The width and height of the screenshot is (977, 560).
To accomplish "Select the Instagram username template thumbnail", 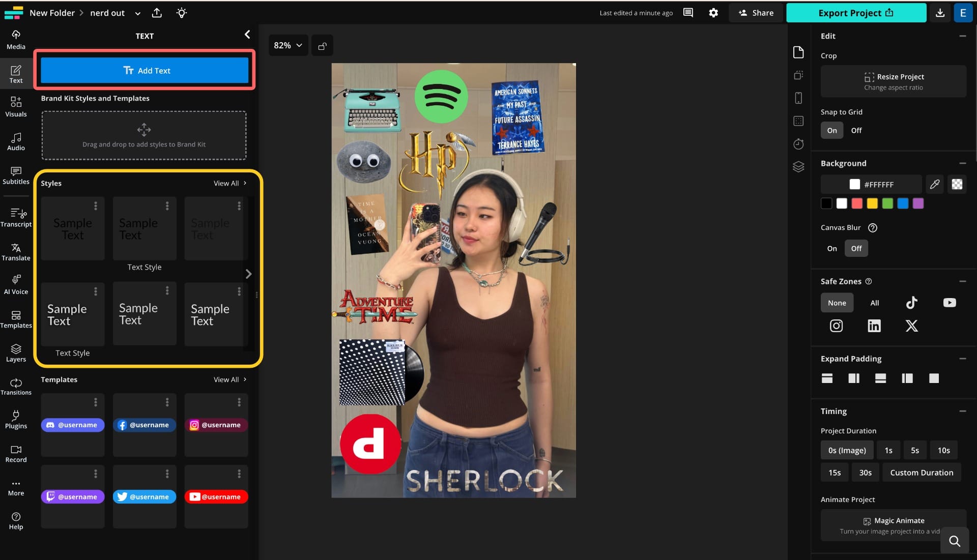I will [216, 425].
